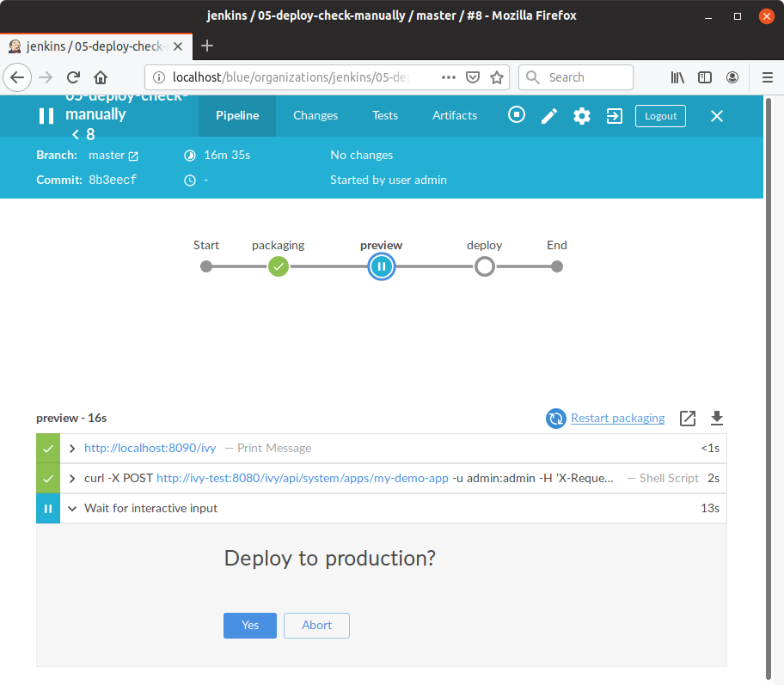Open page actions three-dot menu

point(449,77)
